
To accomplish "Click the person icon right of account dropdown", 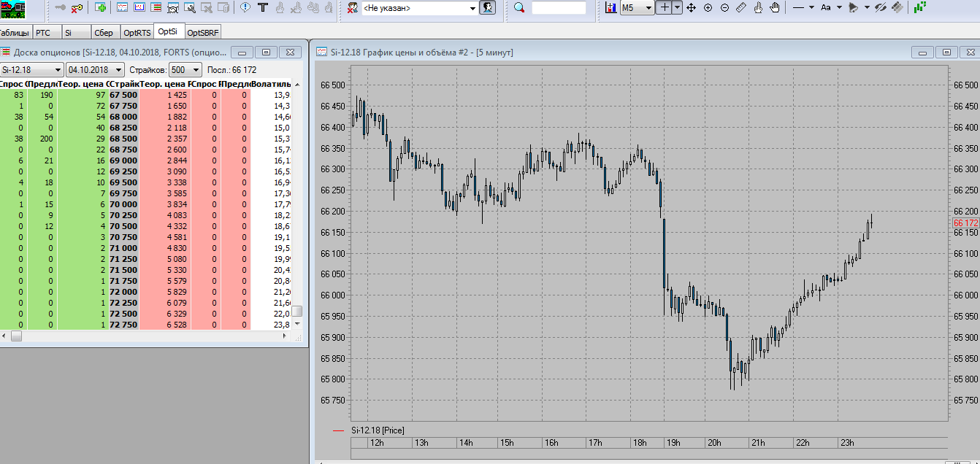I will (x=487, y=7).
